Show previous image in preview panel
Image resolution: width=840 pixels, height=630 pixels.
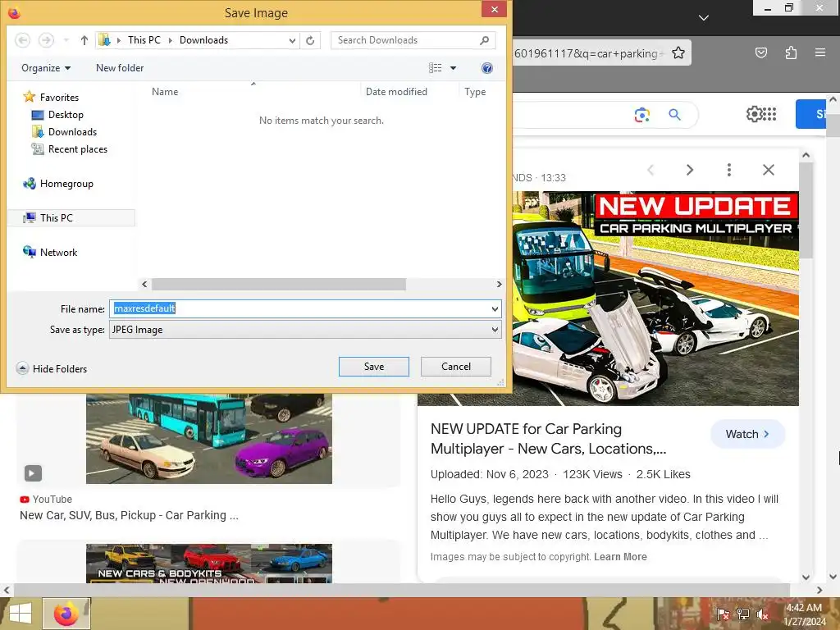(651, 170)
